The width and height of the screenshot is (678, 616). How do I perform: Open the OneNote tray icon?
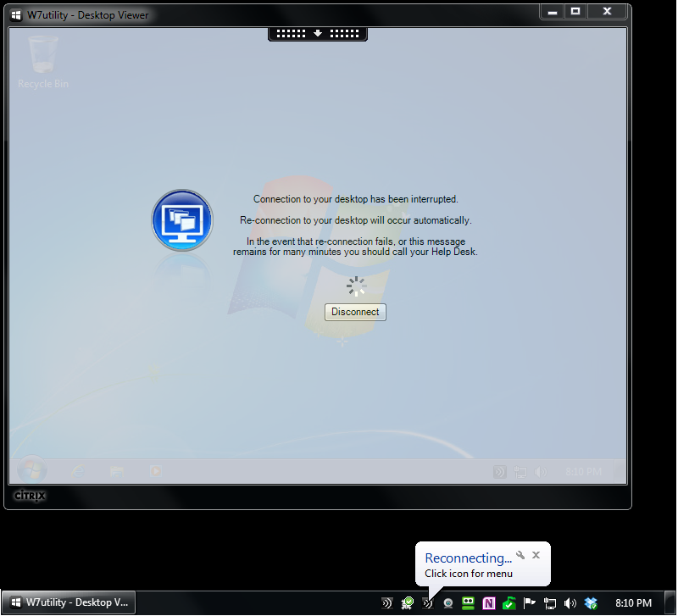tap(489, 603)
